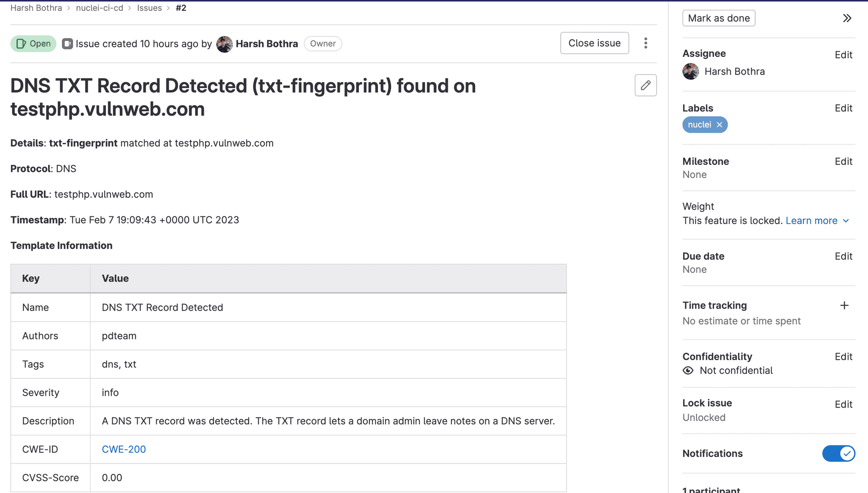
Task: Edit the Due date field
Action: pos(843,256)
